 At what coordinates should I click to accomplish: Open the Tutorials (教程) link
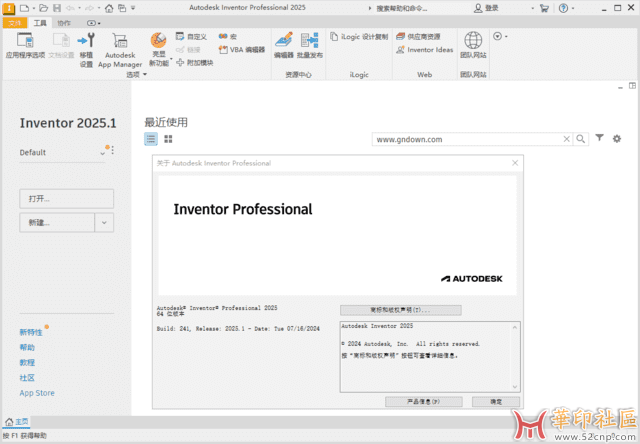(27, 362)
